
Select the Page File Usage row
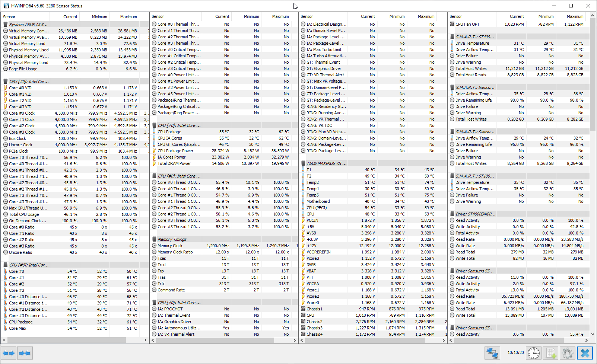pos(23,69)
